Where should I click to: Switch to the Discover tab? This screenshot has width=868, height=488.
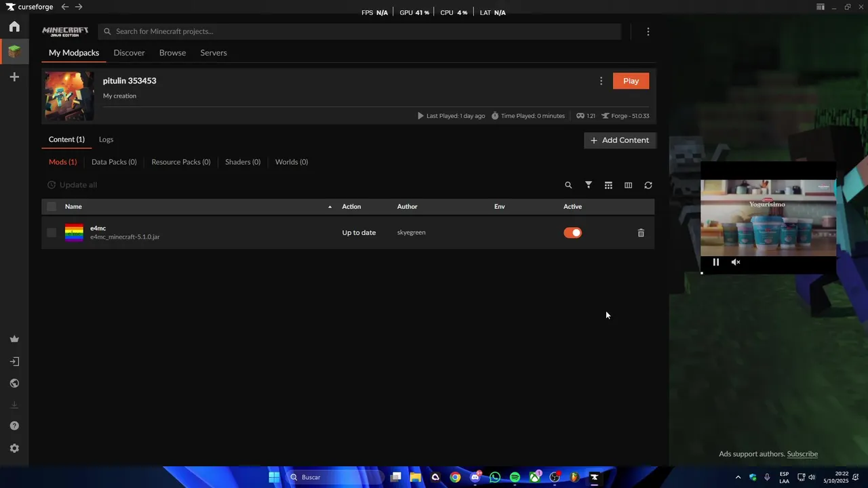tap(129, 53)
